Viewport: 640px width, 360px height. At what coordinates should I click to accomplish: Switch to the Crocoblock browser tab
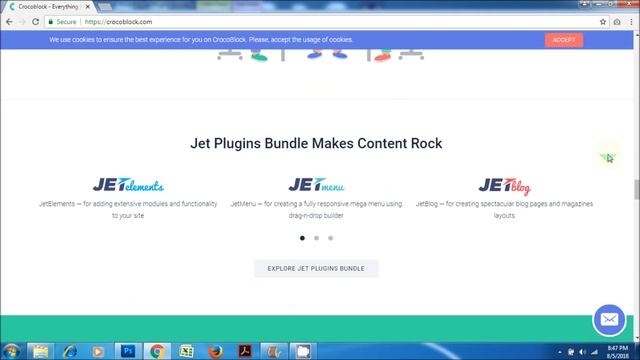[47, 7]
